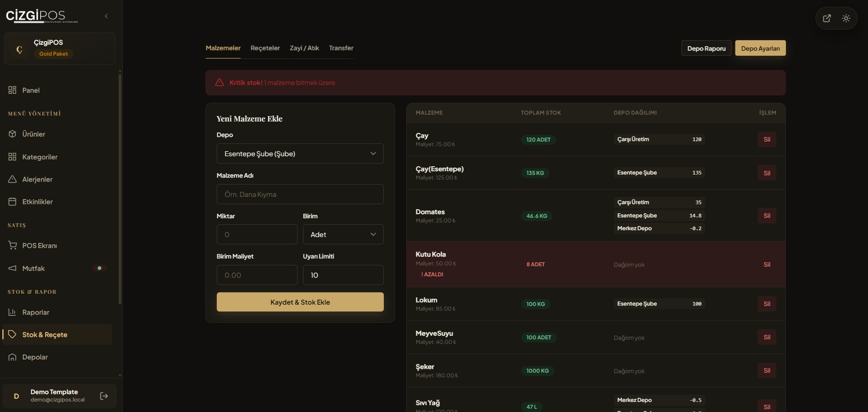Click the ! AZALDI warning label

coord(432,275)
